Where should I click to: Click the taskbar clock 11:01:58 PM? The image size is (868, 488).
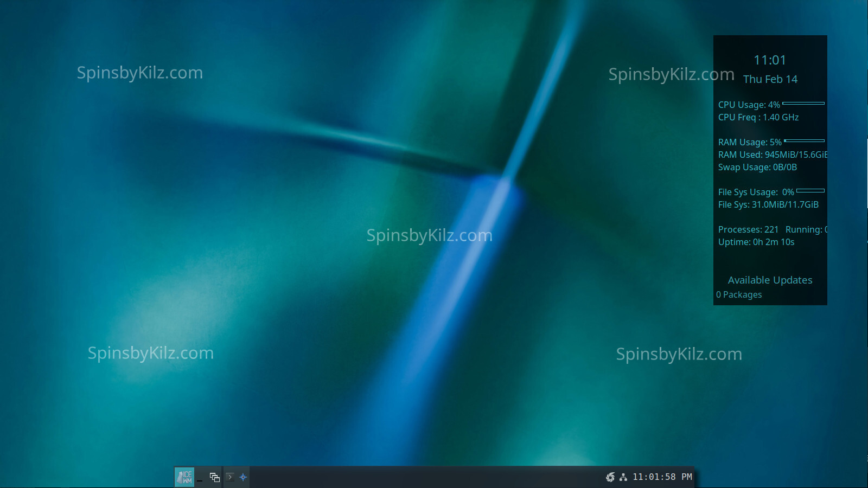(662, 477)
